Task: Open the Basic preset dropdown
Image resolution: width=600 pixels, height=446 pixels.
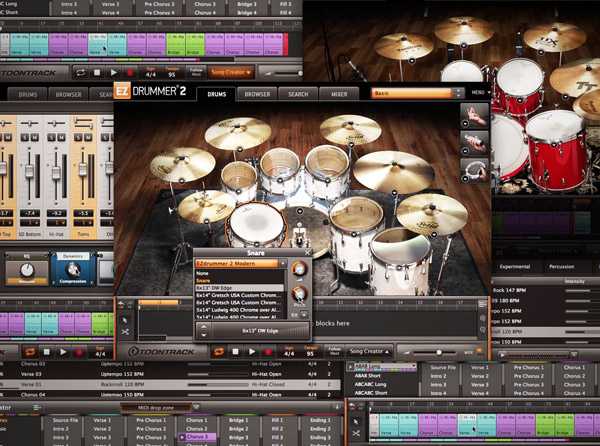Action: (x=417, y=93)
